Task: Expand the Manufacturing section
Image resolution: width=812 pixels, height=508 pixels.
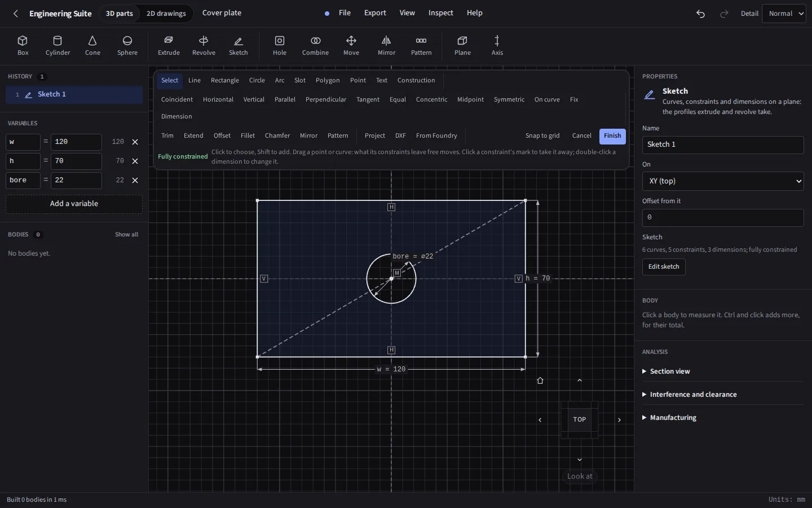Action: click(x=723, y=418)
